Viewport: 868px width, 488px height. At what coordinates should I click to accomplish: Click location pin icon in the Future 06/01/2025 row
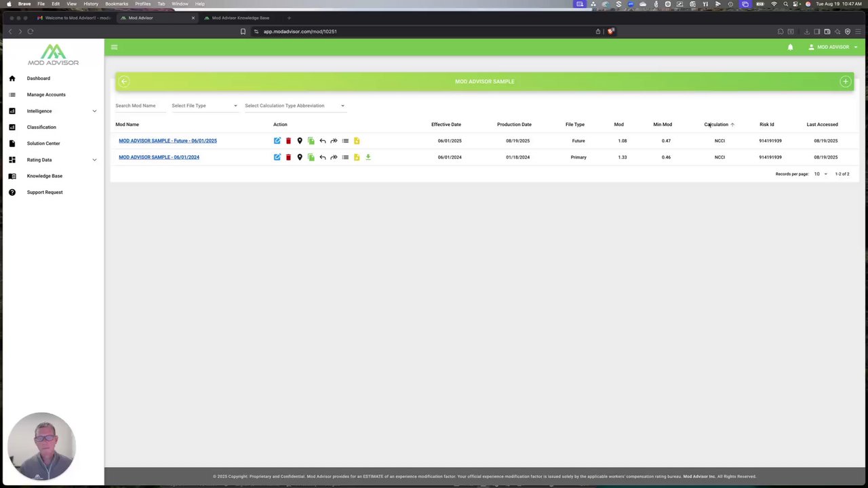point(300,141)
